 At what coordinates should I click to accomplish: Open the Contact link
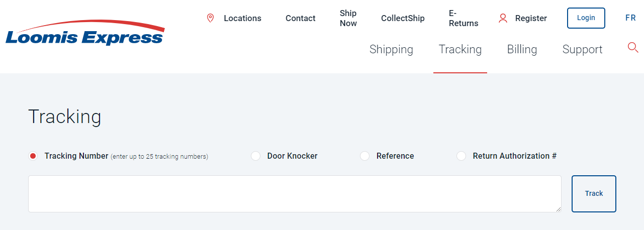point(301,18)
